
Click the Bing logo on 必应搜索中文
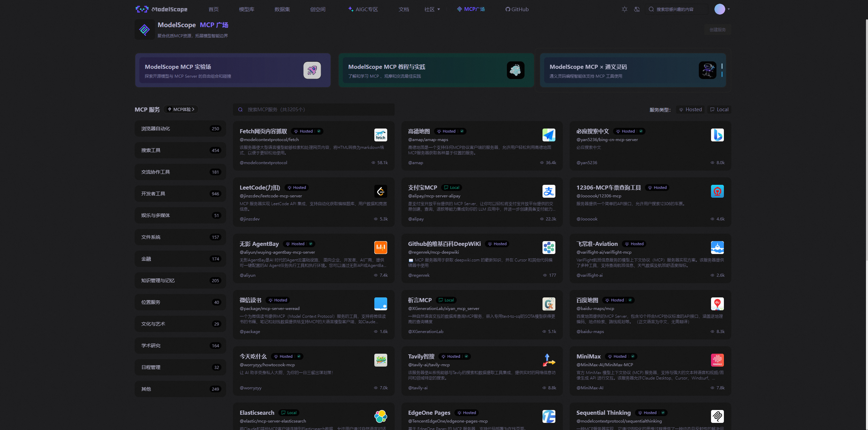(717, 135)
